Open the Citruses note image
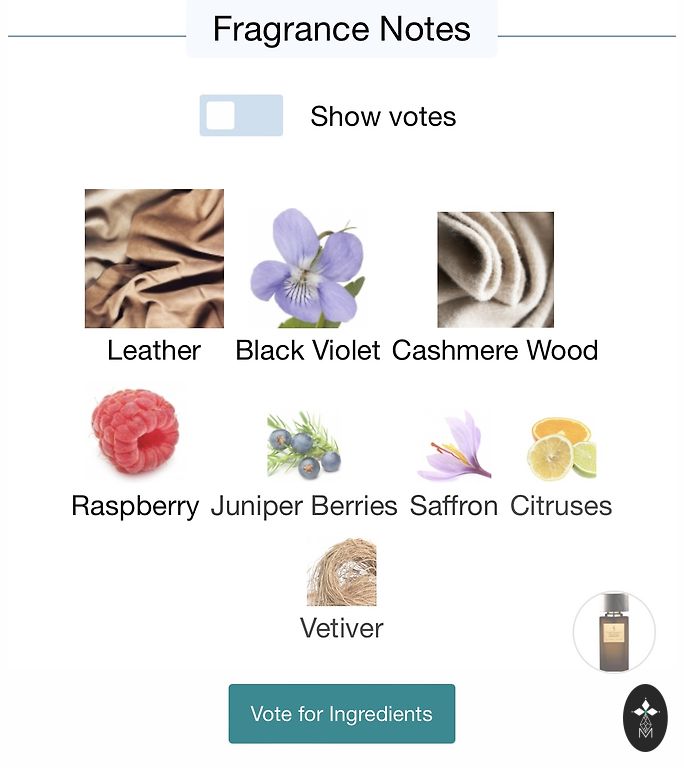Viewport: 684px width, 768px height. point(561,448)
